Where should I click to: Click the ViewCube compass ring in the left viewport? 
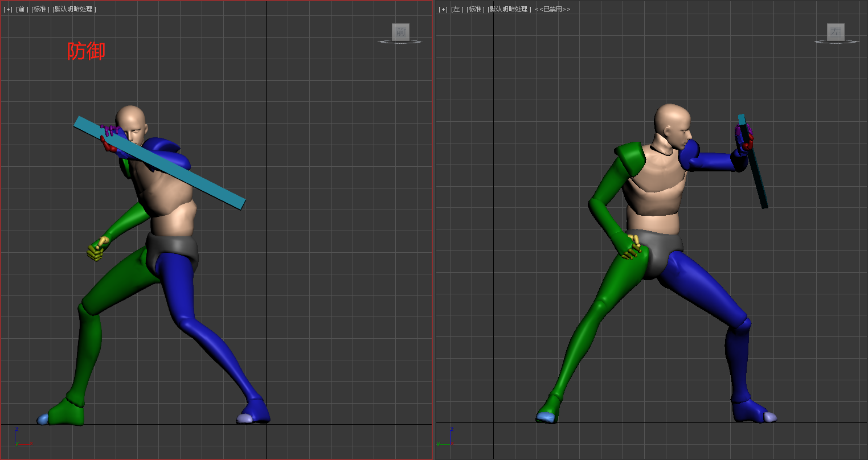pyautogui.click(x=836, y=42)
